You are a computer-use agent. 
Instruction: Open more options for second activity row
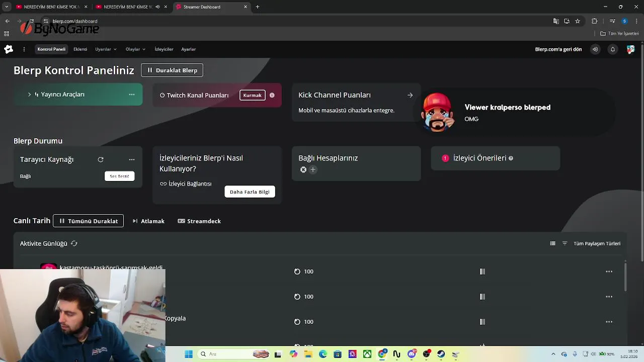[609, 297]
